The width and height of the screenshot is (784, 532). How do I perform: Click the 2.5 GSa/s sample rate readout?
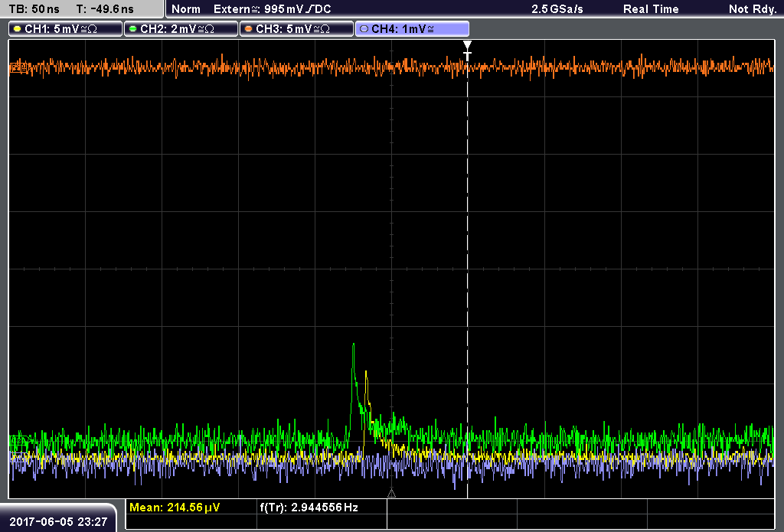(x=557, y=9)
